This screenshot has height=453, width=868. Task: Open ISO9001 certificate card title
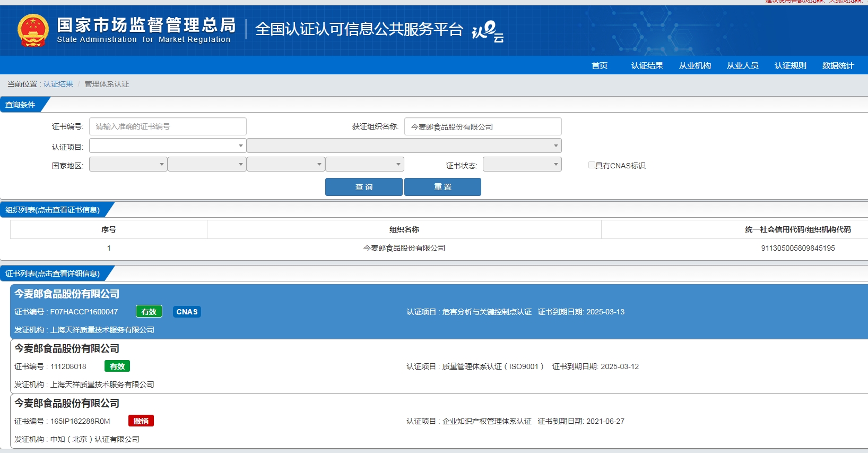[67, 348]
